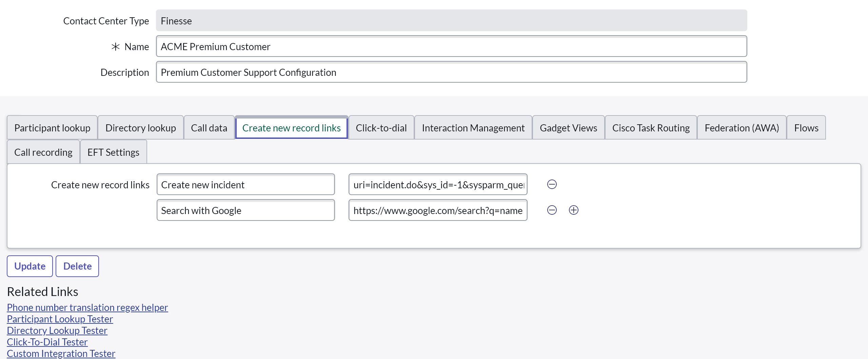Screen dimensions: 868x359
Task: Select the EFT Settings tab
Action: (x=113, y=152)
